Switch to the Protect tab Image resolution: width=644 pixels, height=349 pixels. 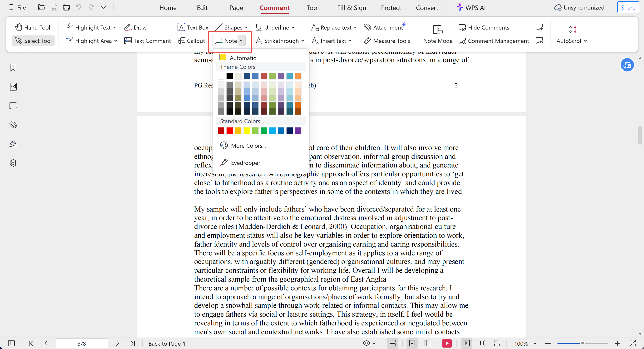pyautogui.click(x=391, y=8)
